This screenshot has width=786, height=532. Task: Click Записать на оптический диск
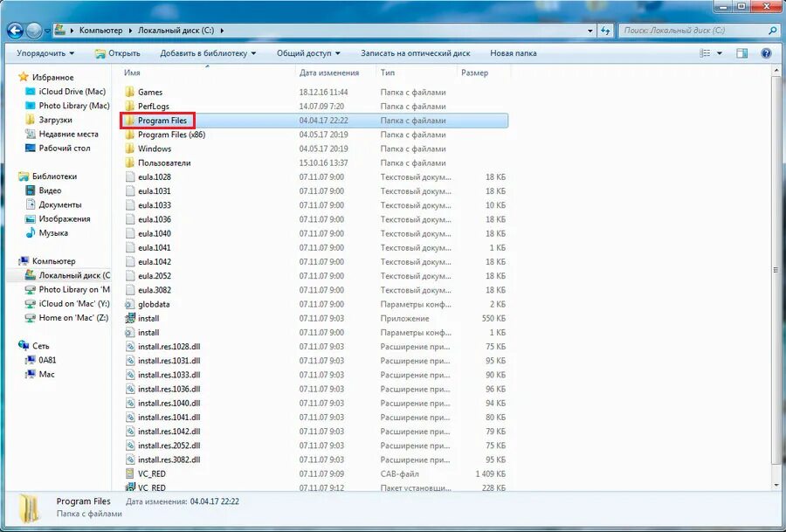(x=416, y=53)
